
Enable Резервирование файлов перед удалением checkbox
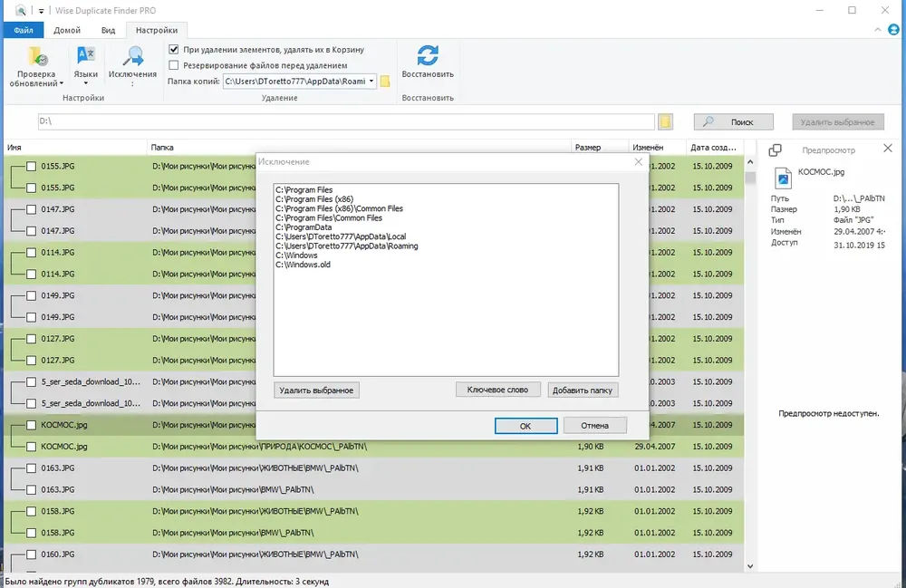(173, 65)
